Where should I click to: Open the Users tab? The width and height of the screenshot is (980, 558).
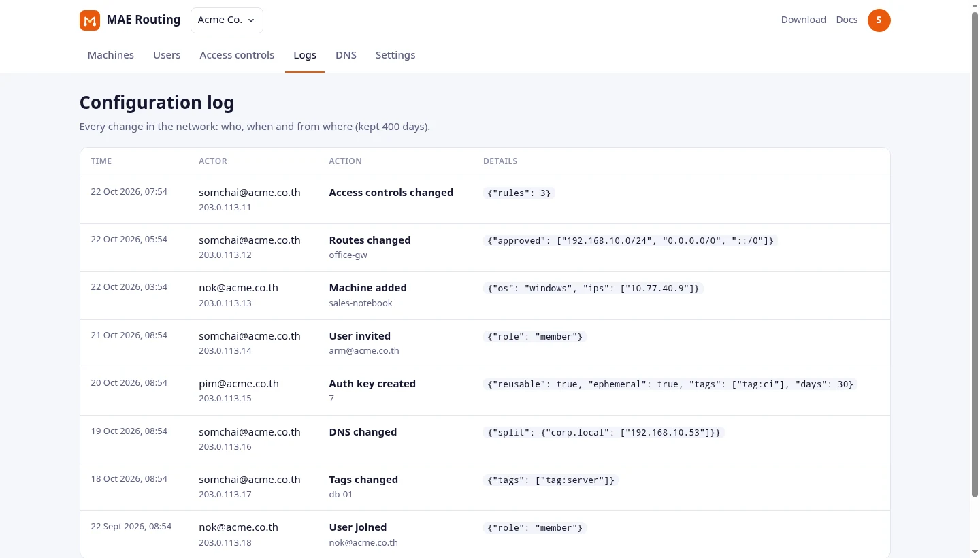(x=167, y=55)
